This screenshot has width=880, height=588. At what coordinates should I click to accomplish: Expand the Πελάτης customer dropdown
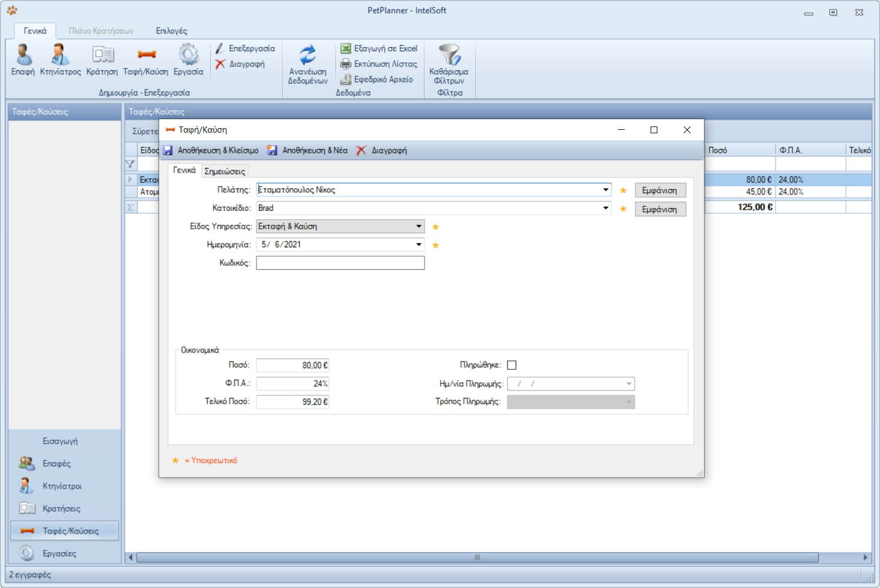point(606,190)
